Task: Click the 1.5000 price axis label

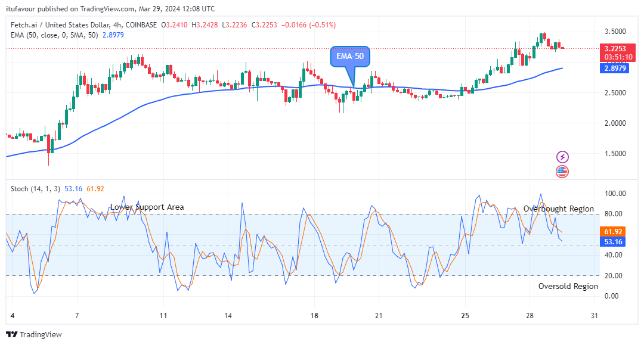Action: (x=615, y=153)
